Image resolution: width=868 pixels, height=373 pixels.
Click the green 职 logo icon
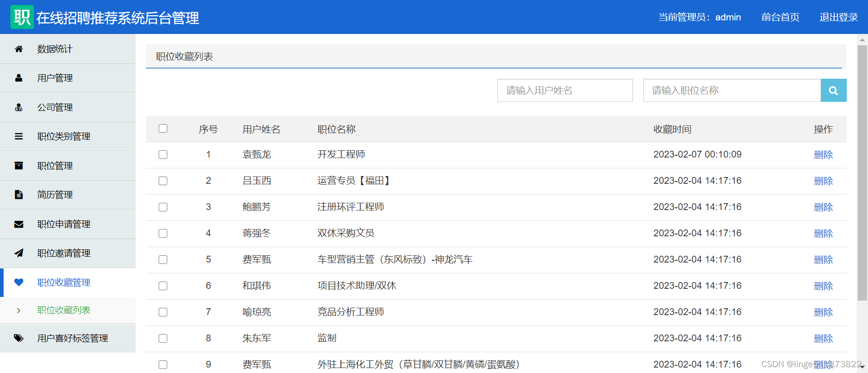tap(22, 17)
